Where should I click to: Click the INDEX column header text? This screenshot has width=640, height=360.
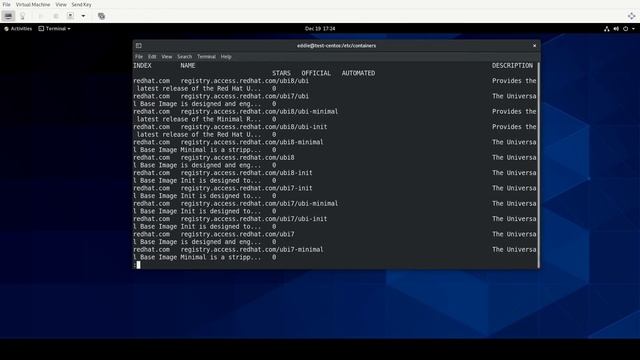(x=142, y=66)
